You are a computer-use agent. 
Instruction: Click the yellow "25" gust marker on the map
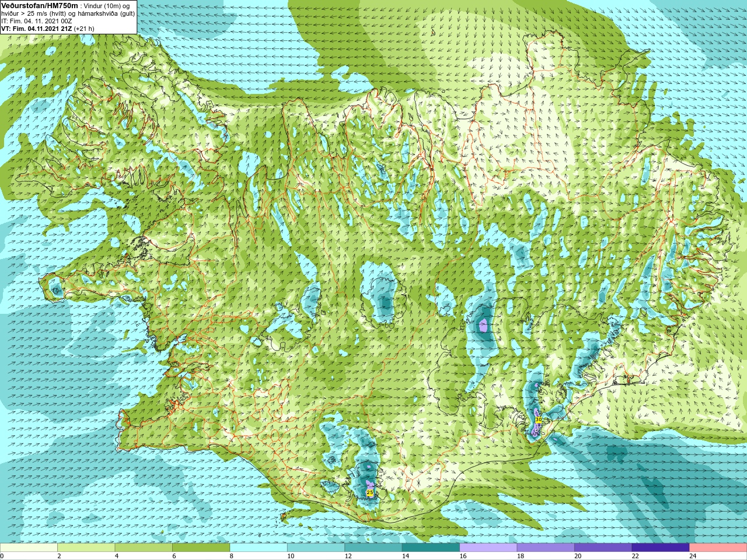coord(369,493)
